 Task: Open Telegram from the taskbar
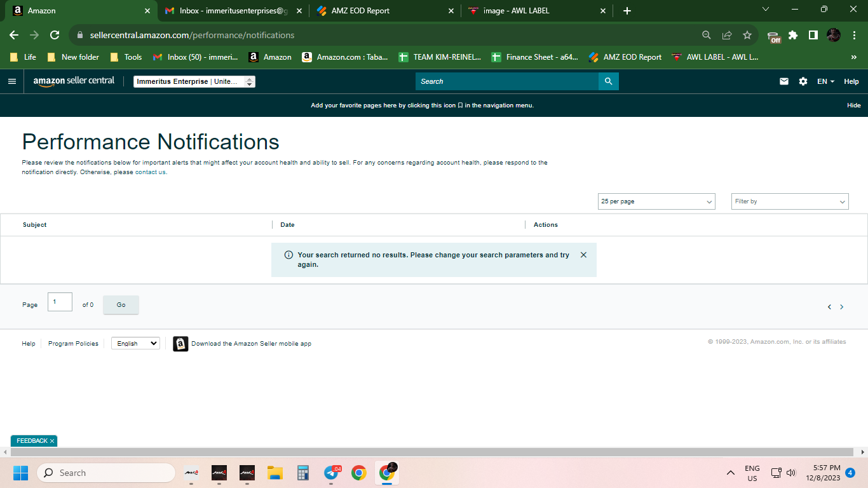(331, 473)
